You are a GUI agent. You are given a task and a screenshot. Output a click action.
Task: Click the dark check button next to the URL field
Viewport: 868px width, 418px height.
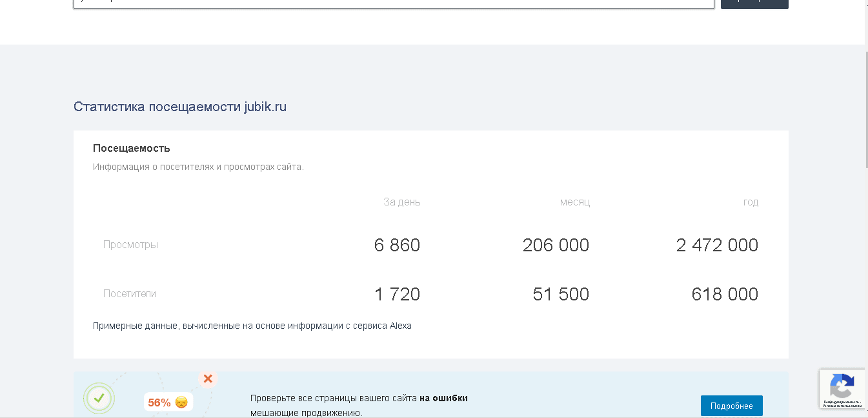[x=754, y=3]
